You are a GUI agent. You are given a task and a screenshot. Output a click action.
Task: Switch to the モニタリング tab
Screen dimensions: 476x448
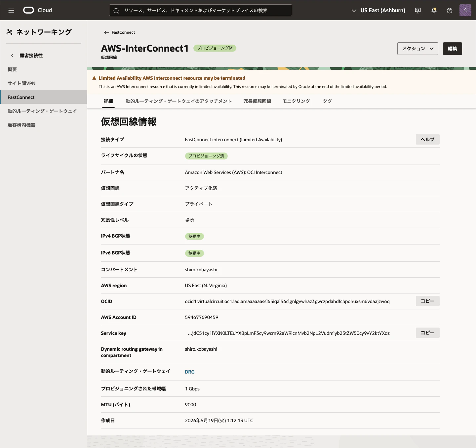[296, 101]
